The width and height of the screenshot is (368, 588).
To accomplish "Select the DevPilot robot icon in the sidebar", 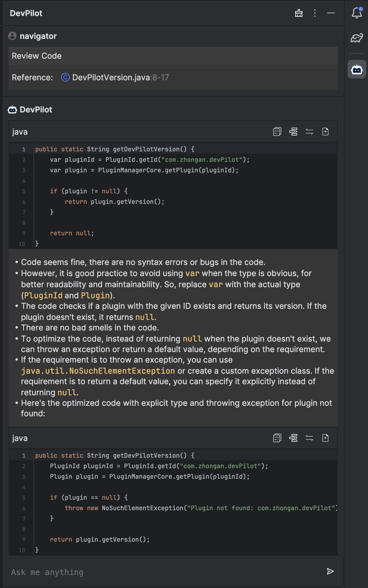I will click(x=357, y=69).
